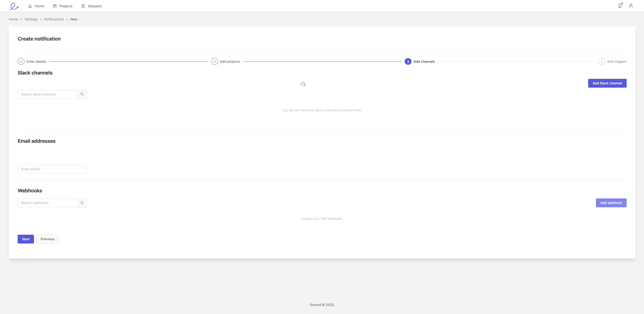
Task: Click the New breadcrumb item
Action: click(74, 19)
